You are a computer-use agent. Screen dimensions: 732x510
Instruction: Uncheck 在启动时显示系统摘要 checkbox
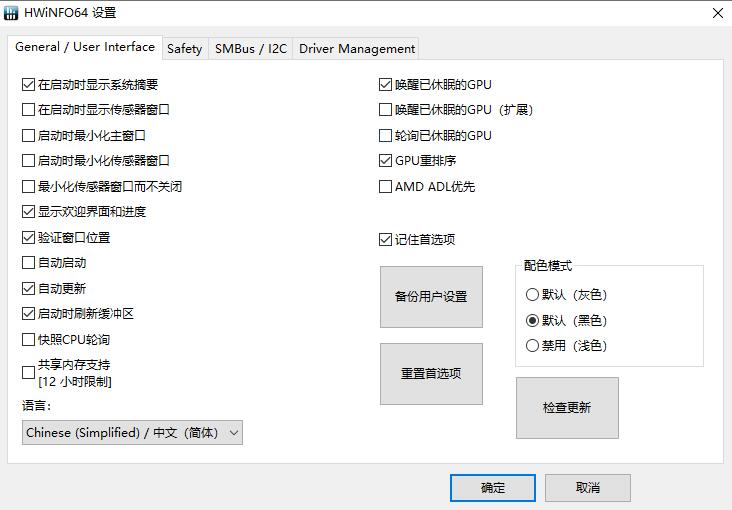point(28,85)
